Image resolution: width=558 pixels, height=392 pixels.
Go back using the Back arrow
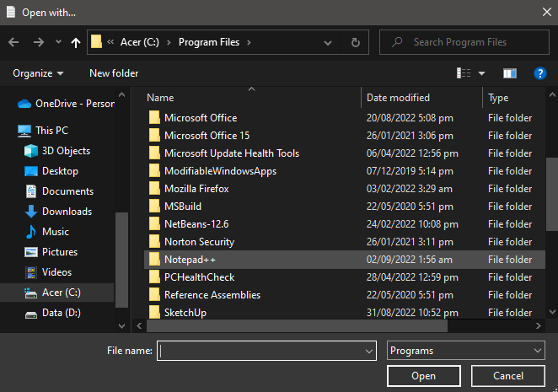(13, 42)
